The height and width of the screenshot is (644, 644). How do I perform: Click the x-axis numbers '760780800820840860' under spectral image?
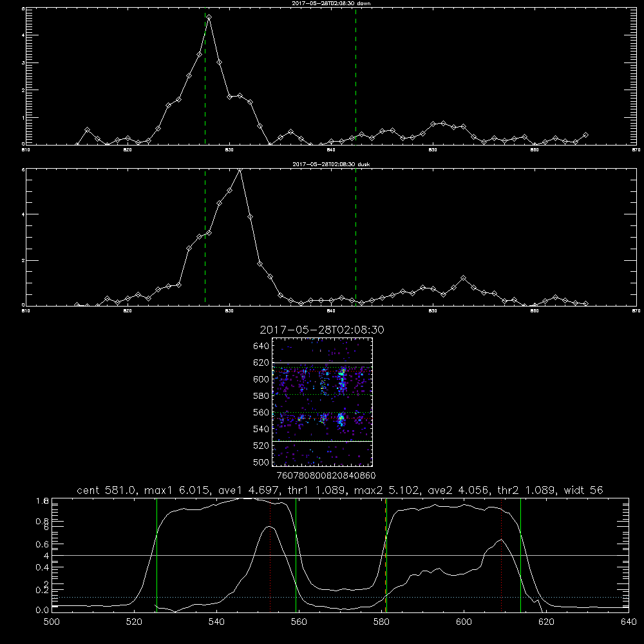click(x=326, y=475)
